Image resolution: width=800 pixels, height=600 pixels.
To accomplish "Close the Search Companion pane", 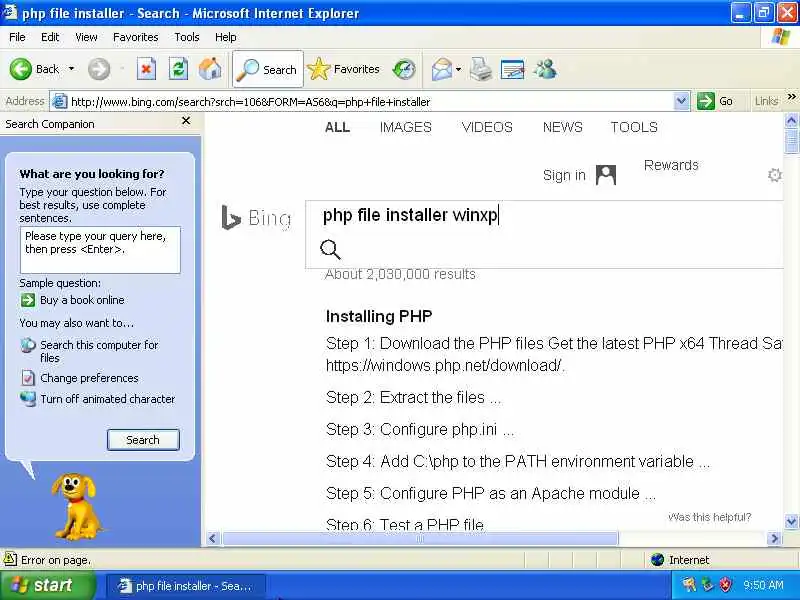I will 186,121.
